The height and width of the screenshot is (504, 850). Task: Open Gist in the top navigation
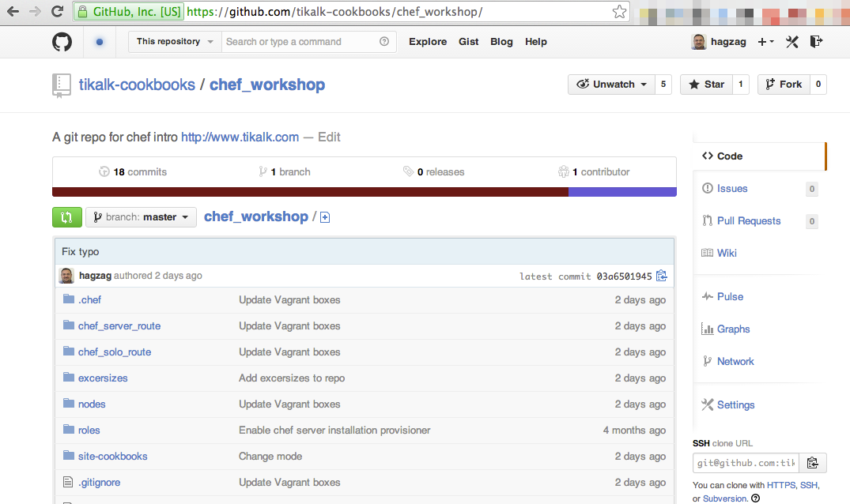tap(468, 42)
